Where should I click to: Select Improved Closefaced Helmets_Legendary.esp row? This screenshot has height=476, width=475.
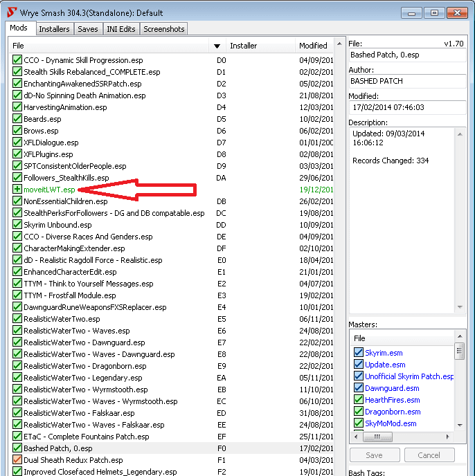pyautogui.click(x=172, y=472)
